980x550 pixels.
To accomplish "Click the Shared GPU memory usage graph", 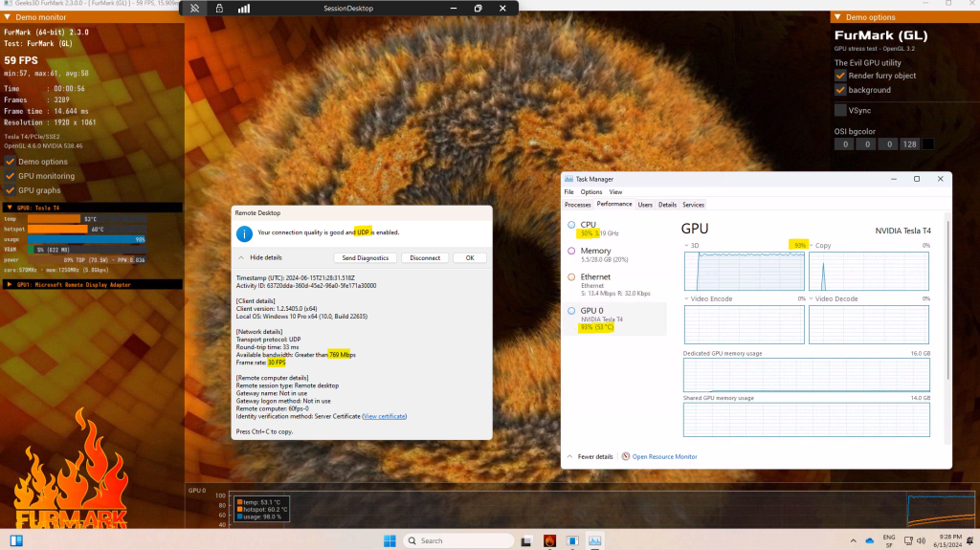I will click(806, 419).
